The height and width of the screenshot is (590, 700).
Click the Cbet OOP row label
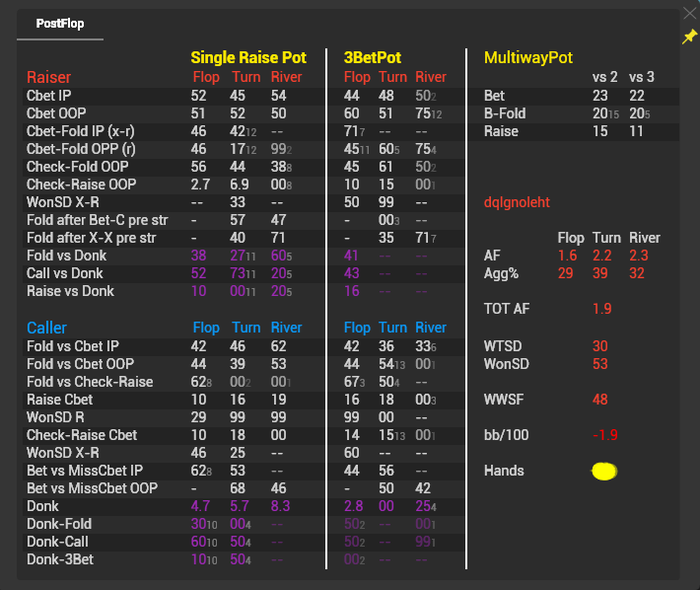[56, 113]
